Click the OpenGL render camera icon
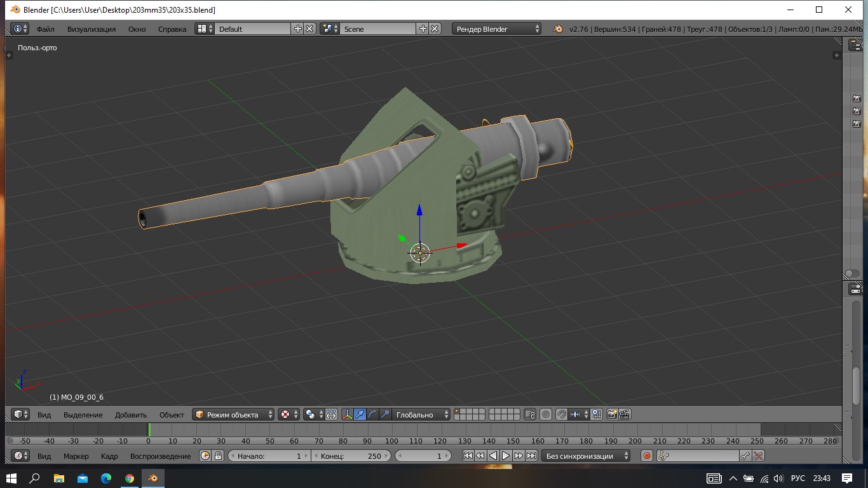Image resolution: width=868 pixels, height=488 pixels. coord(612,414)
